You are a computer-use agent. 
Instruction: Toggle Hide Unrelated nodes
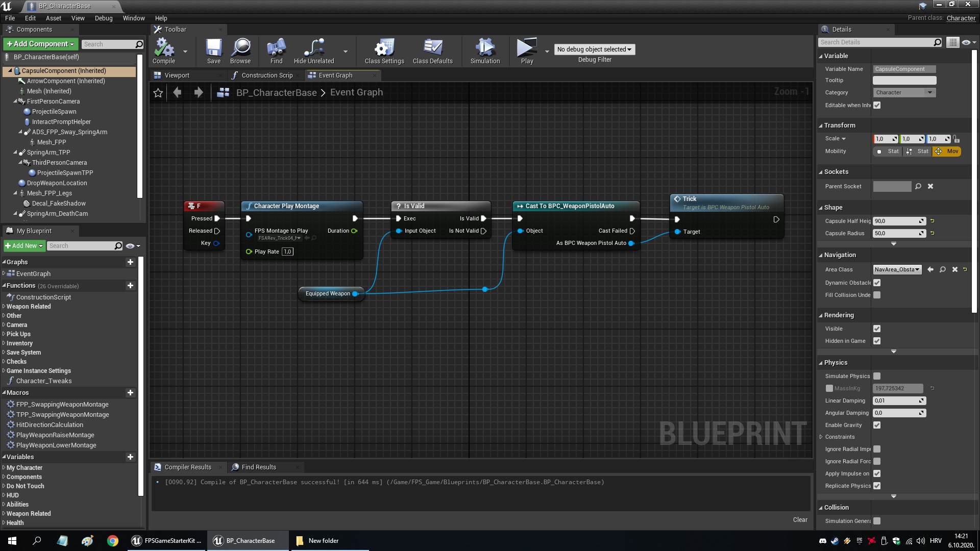[x=313, y=49]
